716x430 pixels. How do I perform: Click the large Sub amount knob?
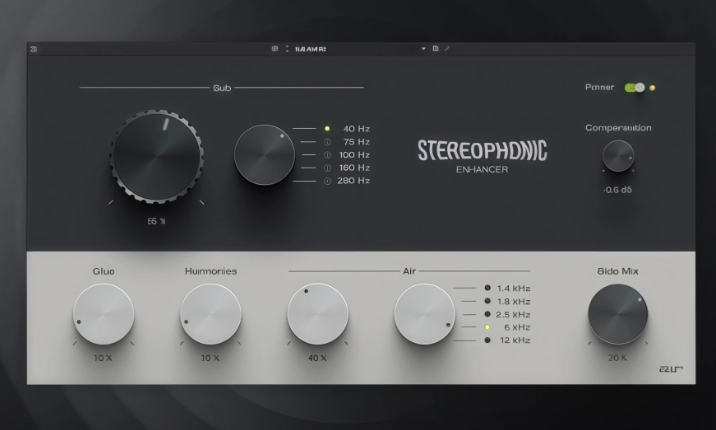pos(157,156)
